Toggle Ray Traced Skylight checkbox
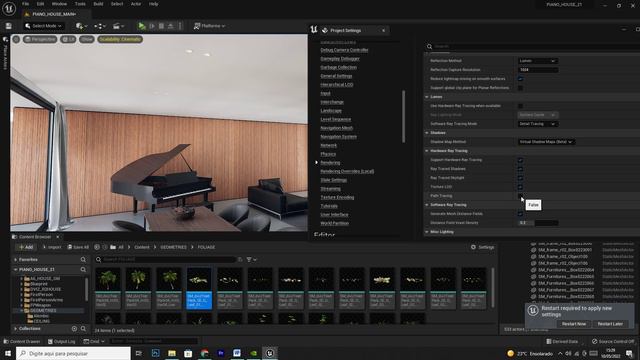Viewport: 640px width, 360px height. 520,178
